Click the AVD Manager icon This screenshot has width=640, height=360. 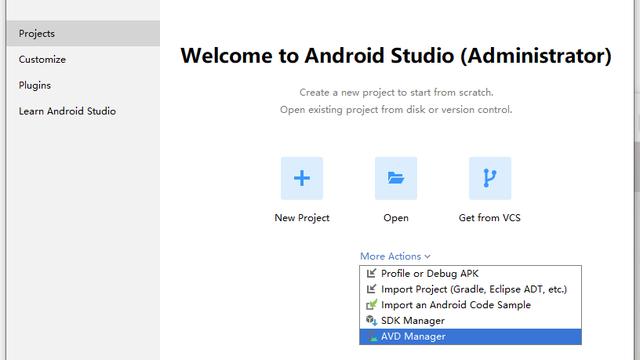(372, 337)
